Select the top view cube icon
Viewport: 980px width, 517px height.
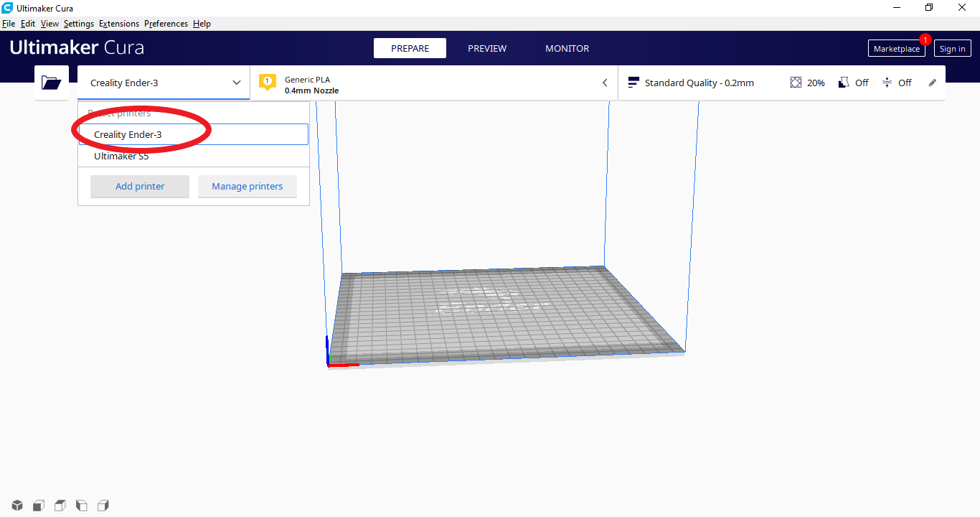pyautogui.click(x=60, y=506)
